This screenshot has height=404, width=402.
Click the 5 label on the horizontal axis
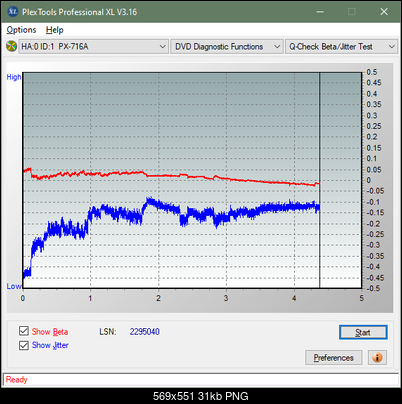point(362,298)
